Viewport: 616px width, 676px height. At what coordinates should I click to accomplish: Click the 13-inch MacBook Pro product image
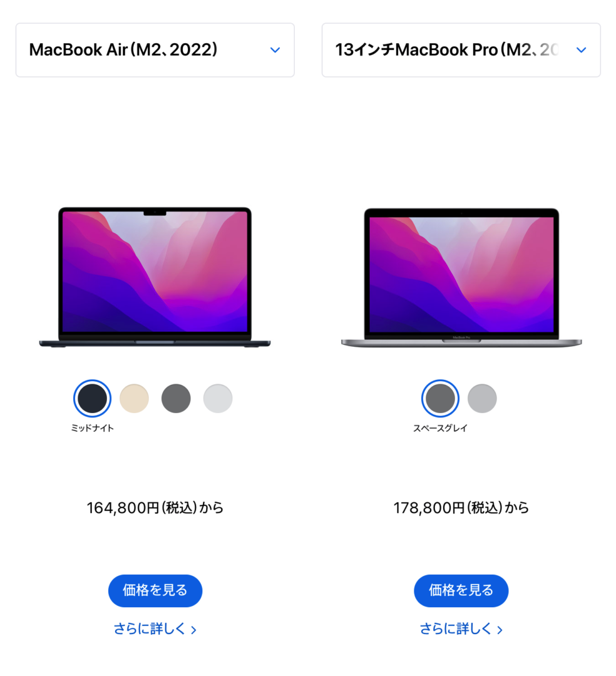tap(461, 278)
